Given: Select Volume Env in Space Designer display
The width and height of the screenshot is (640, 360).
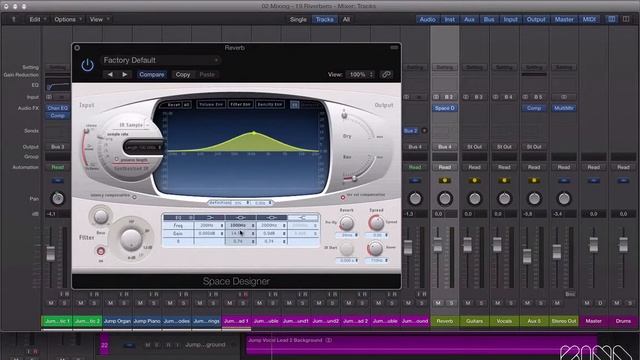Looking at the screenshot, I should 211,104.
